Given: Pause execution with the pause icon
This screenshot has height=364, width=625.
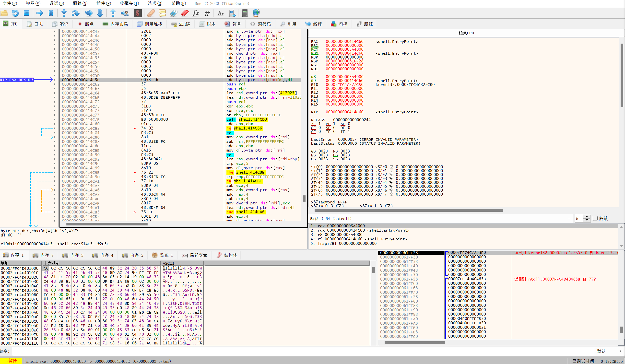Looking at the screenshot, I should tap(51, 13).
